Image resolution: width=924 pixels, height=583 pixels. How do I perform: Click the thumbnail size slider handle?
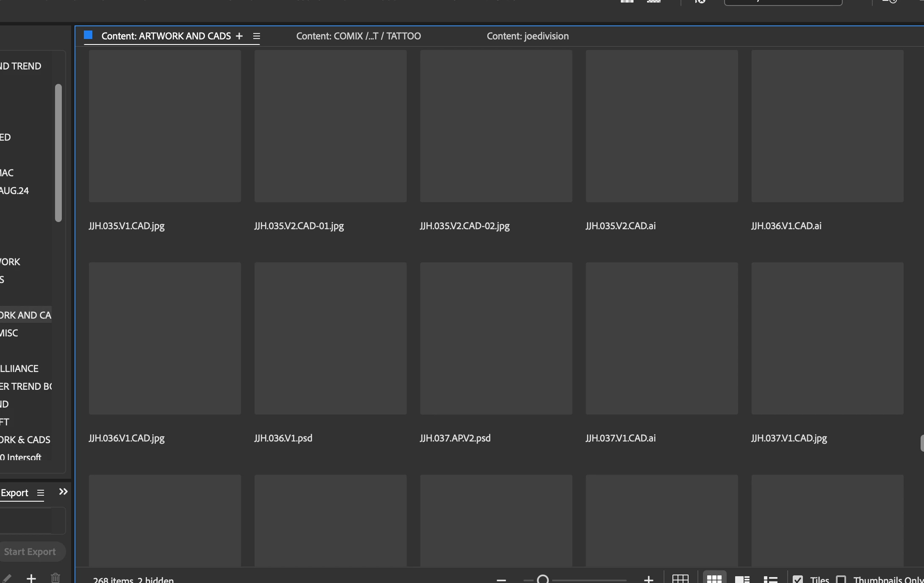(x=543, y=579)
